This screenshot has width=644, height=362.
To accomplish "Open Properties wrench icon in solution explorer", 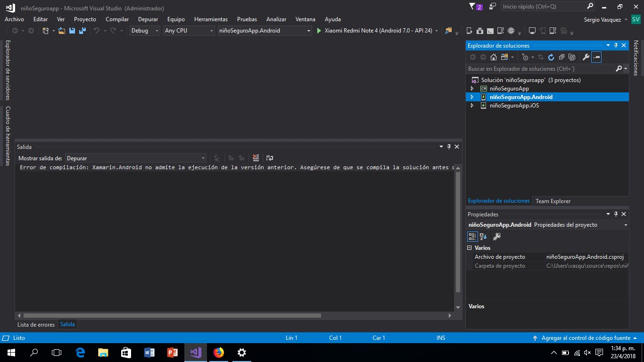I will tap(586, 57).
